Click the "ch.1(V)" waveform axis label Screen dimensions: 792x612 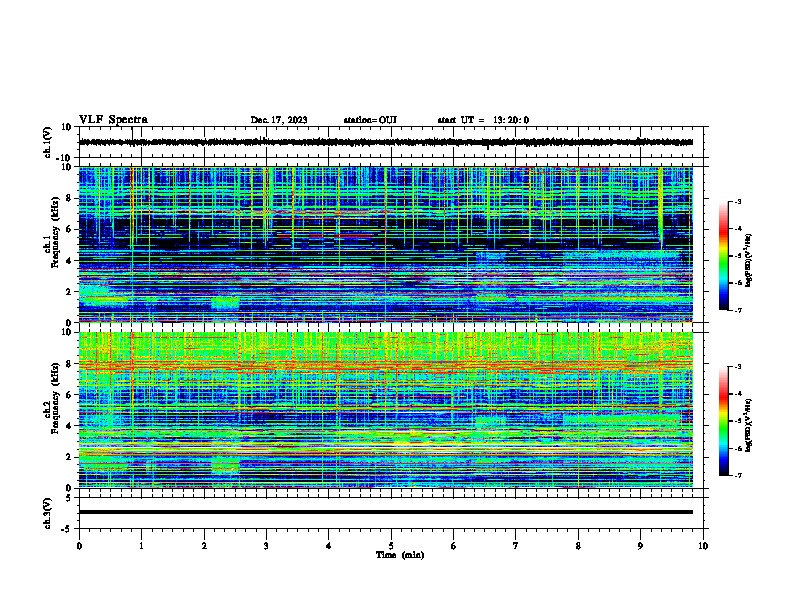(x=47, y=142)
